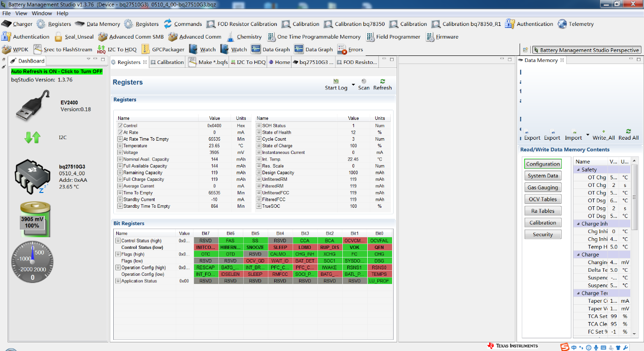Click the LU_PROF bit cell
This screenshot has height=351, width=644.
379,280
